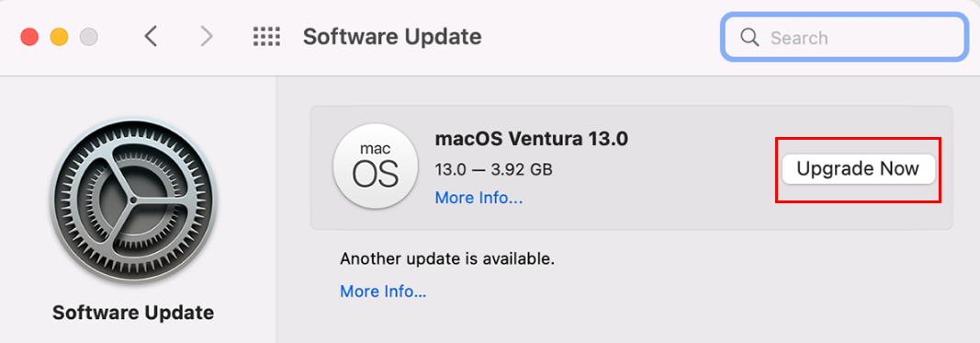The image size is (980, 343).
Task: Select the 'macOS Ventura 13.0' heading
Action: (x=531, y=139)
